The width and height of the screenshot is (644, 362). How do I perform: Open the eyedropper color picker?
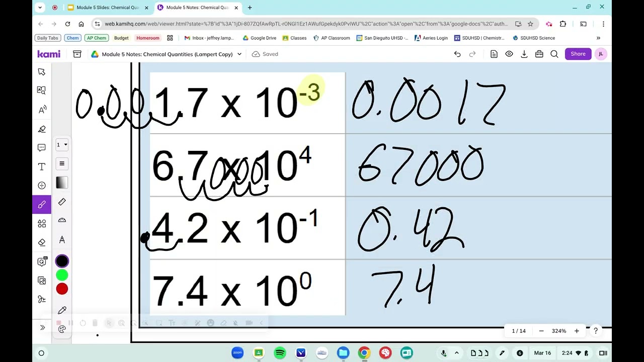(x=62, y=310)
